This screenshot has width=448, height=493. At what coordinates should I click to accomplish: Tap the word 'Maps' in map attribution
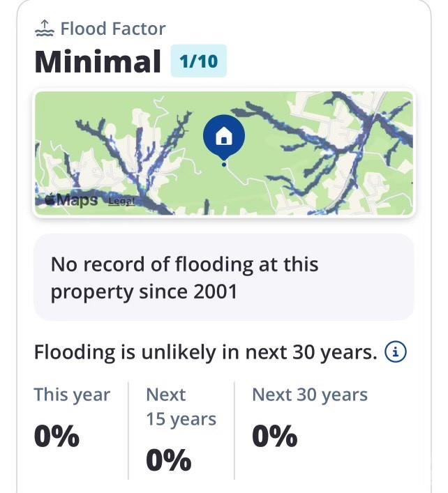coord(77,200)
